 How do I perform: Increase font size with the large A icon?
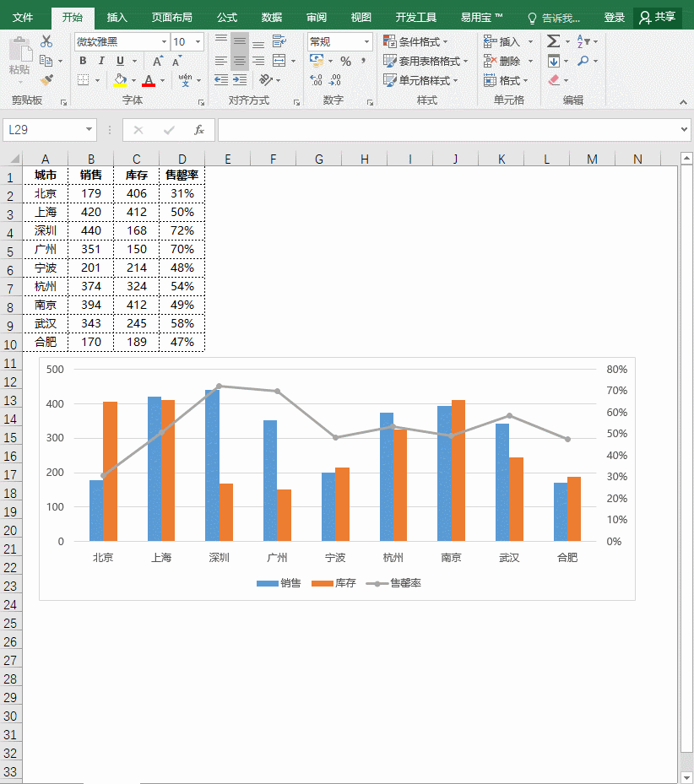click(x=157, y=61)
